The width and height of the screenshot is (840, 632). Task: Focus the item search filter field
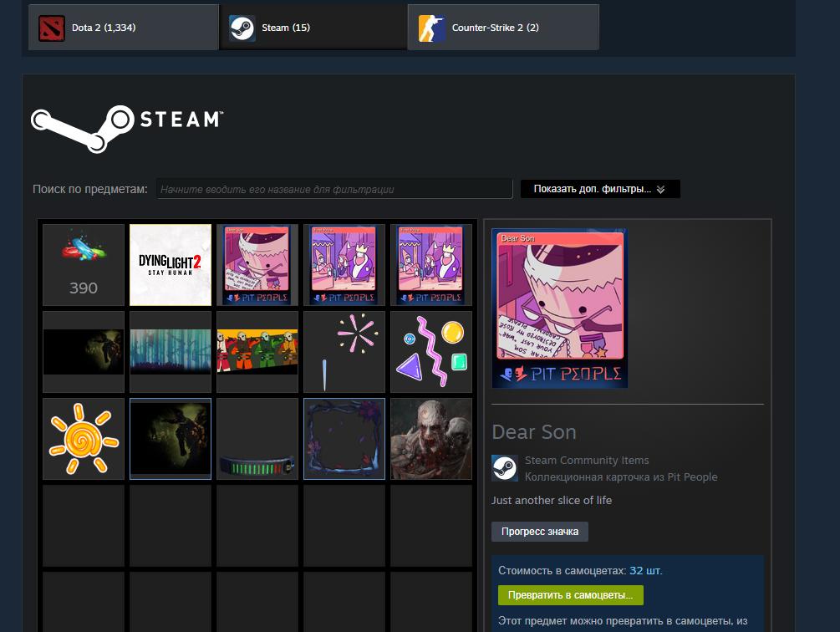pyautogui.click(x=334, y=189)
